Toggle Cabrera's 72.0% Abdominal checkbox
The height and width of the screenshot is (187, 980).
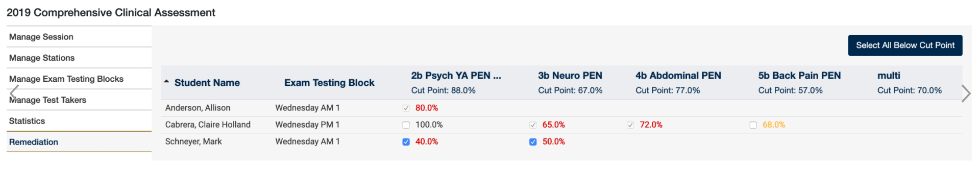pyautogui.click(x=630, y=125)
